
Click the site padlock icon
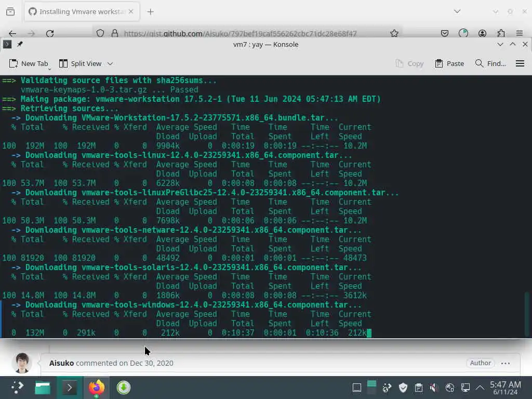pyautogui.click(x=115, y=33)
